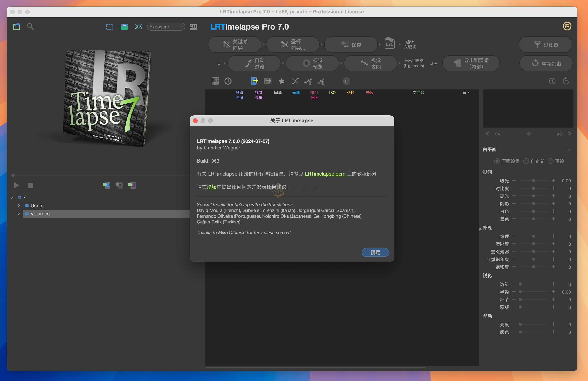Click the open folder icon at top left
588x381 pixels.
coord(16,26)
